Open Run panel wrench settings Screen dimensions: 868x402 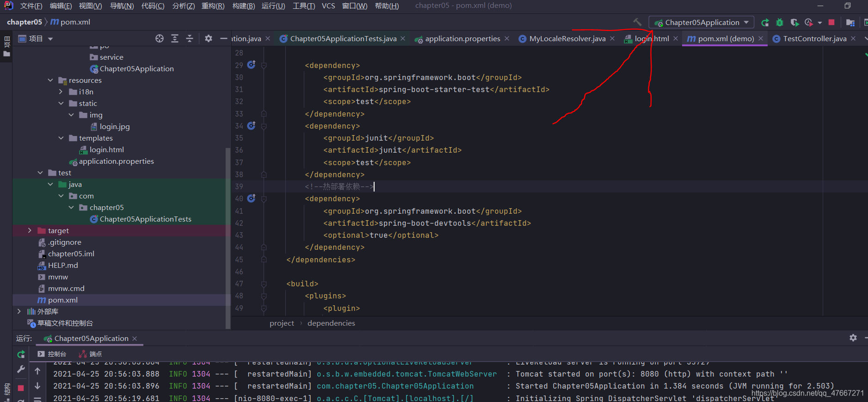(x=21, y=369)
